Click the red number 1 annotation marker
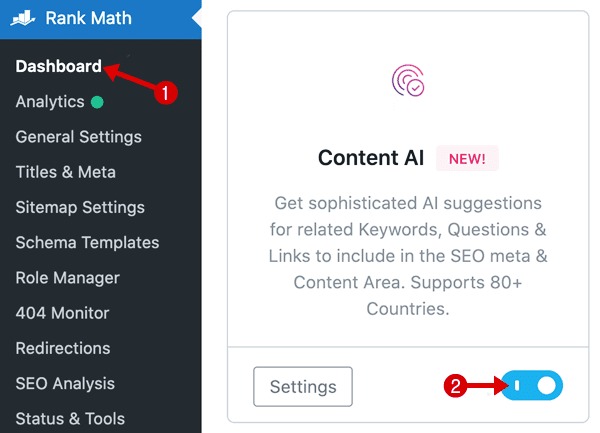Viewport: 600px width, 433px height. point(165,93)
